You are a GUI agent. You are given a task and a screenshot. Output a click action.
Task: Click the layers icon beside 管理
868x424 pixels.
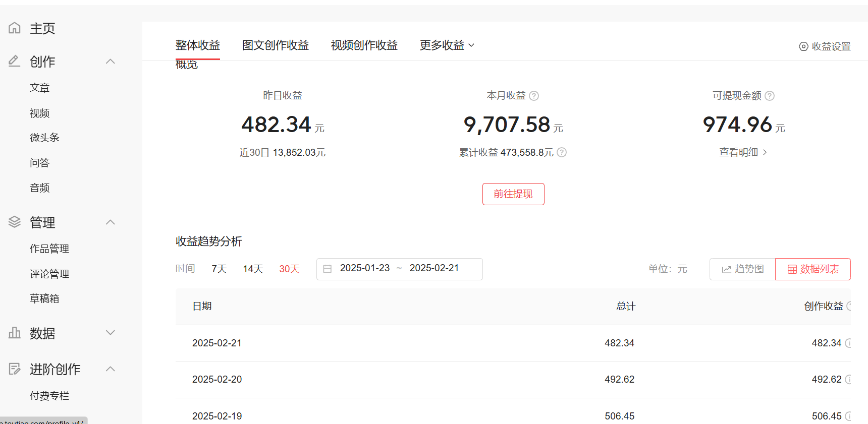tap(15, 222)
